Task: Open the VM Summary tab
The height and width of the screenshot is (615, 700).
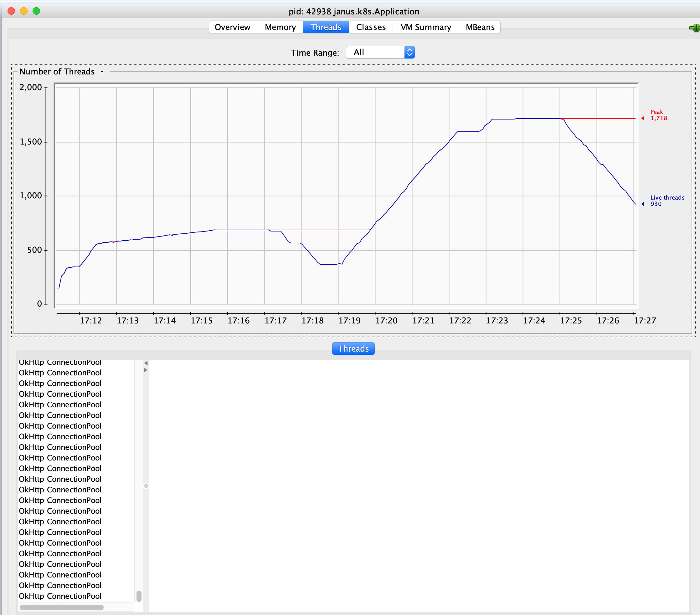Action: click(425, 27)
